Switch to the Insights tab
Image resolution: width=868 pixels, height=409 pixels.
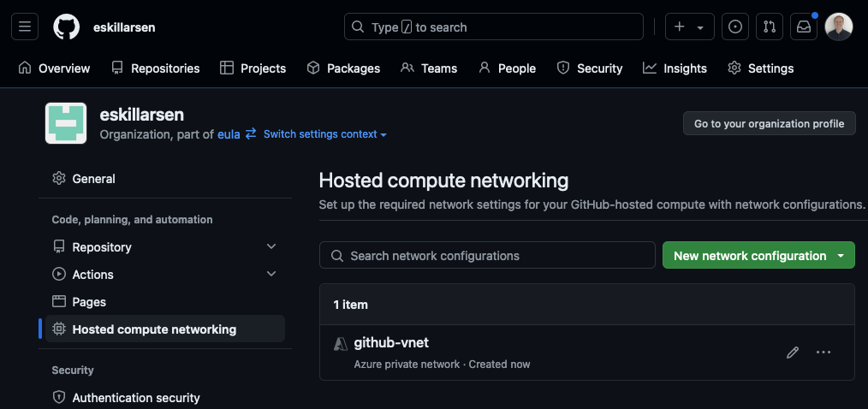(675, 68)
